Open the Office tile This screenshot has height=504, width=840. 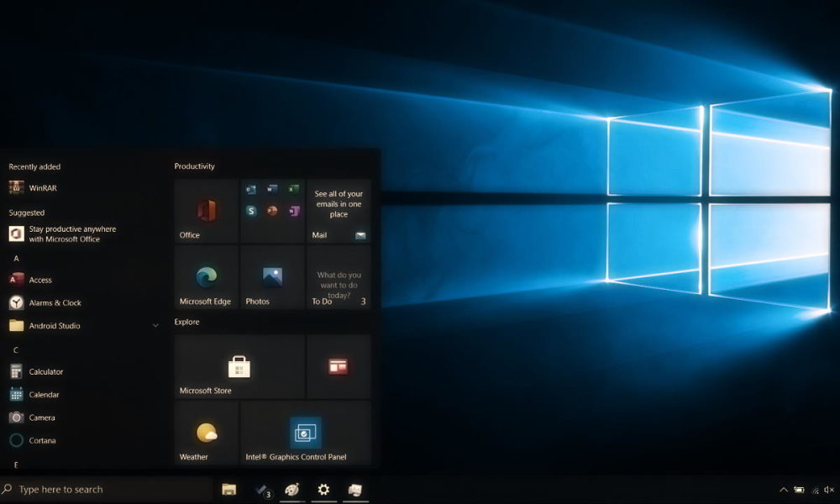207,211
